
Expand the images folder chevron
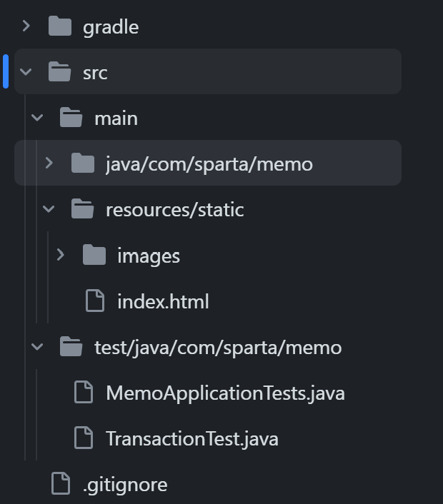pos(61,255)
